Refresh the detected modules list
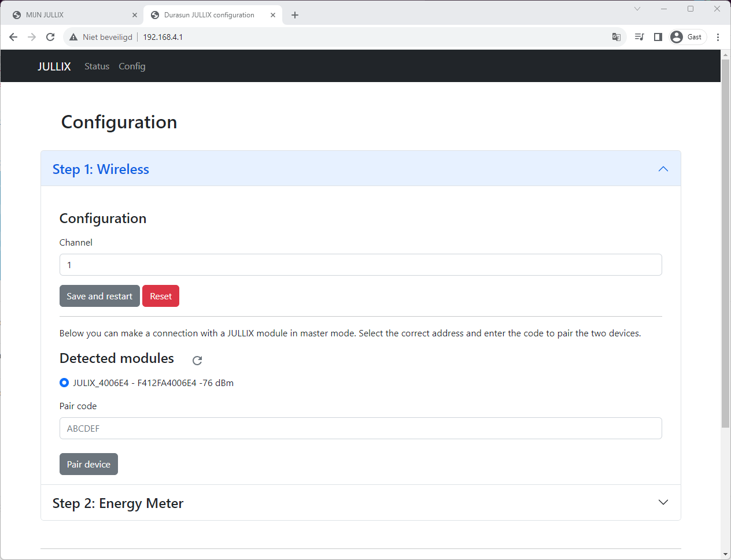Viewport: 731px width, 560px height. click(197, 360)
